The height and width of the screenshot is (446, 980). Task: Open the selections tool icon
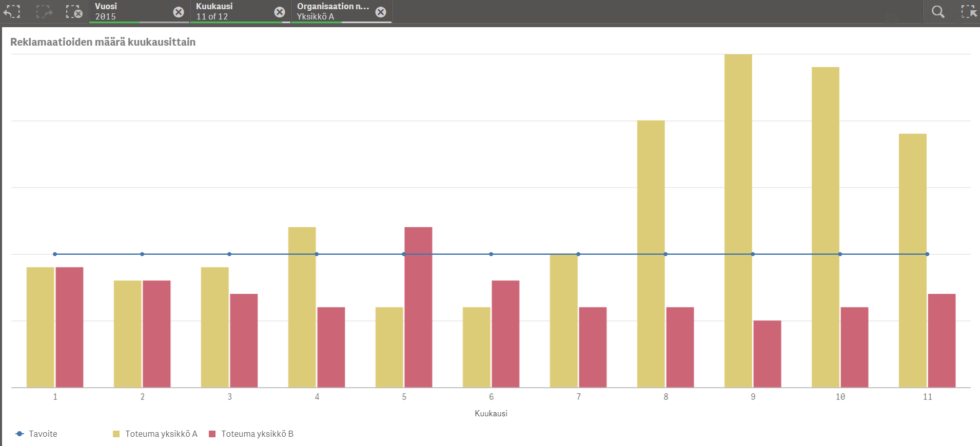pyautogui.click(x=969, y=12)
